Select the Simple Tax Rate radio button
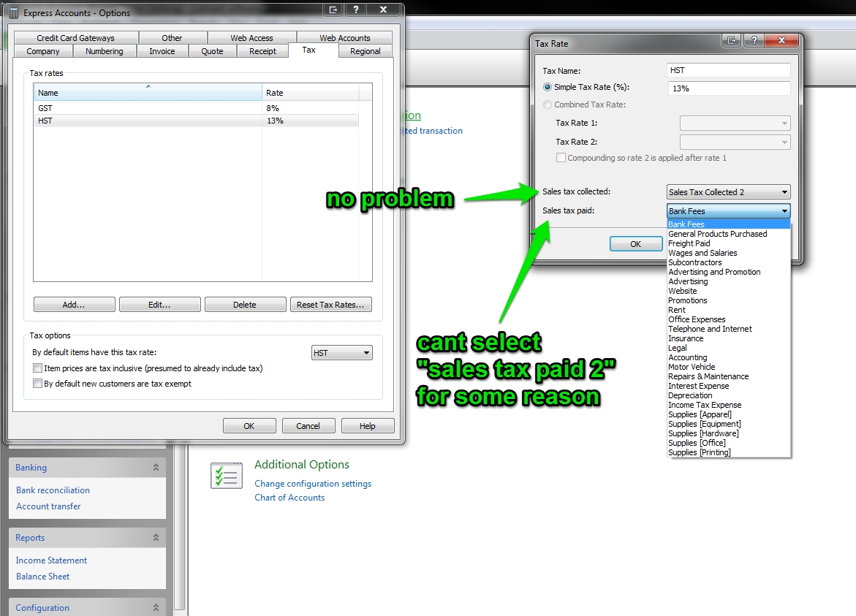The width and height of the screenshot is (856, 616). [x=547, y=87]
